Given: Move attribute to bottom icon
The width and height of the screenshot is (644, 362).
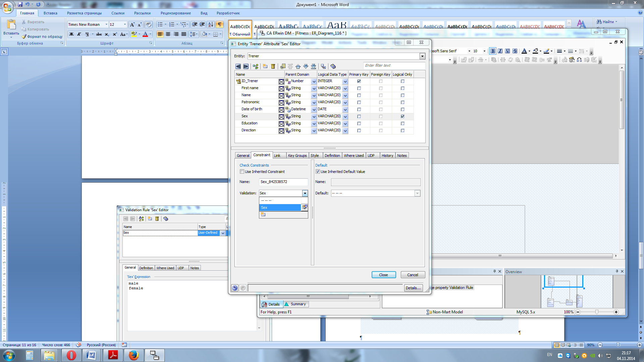Looking at the screenshot, I should (313, 66).
